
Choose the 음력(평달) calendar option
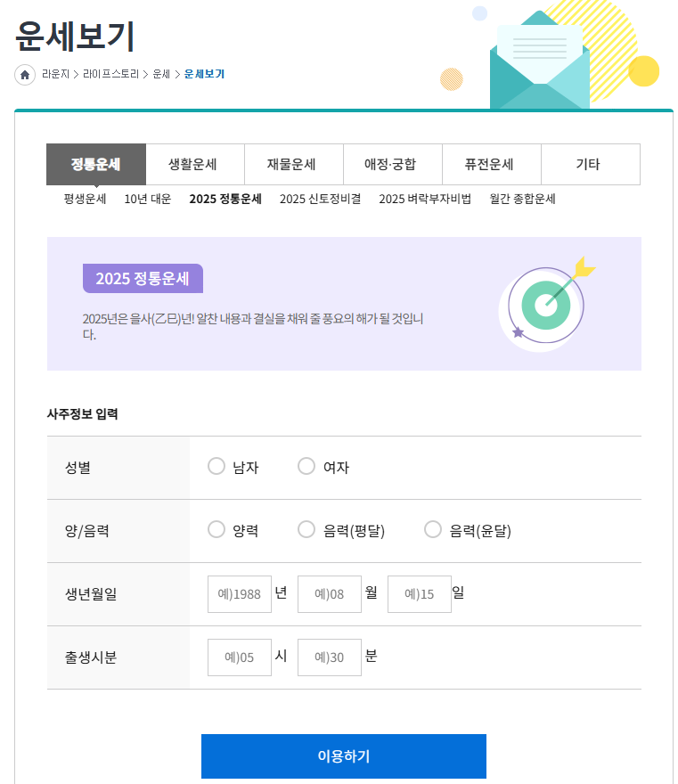point(306,529)
